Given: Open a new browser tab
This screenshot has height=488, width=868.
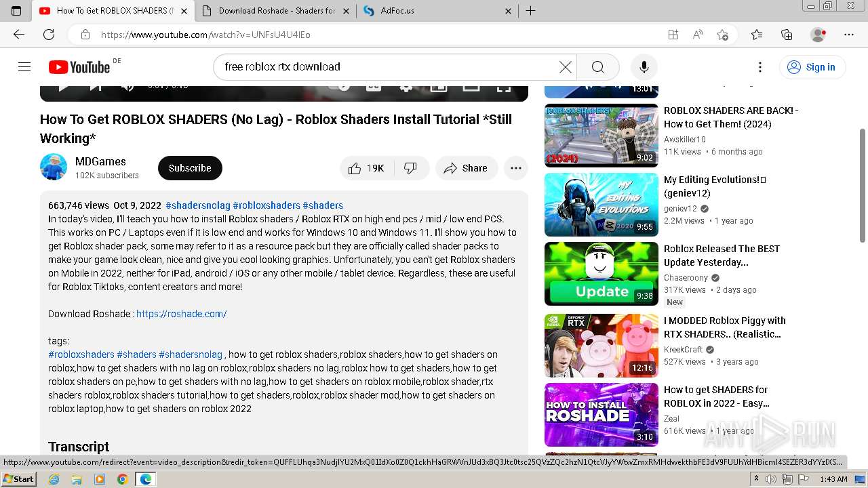Looking at the screenshot, I should pyautogui.click(x=531, y=11).
